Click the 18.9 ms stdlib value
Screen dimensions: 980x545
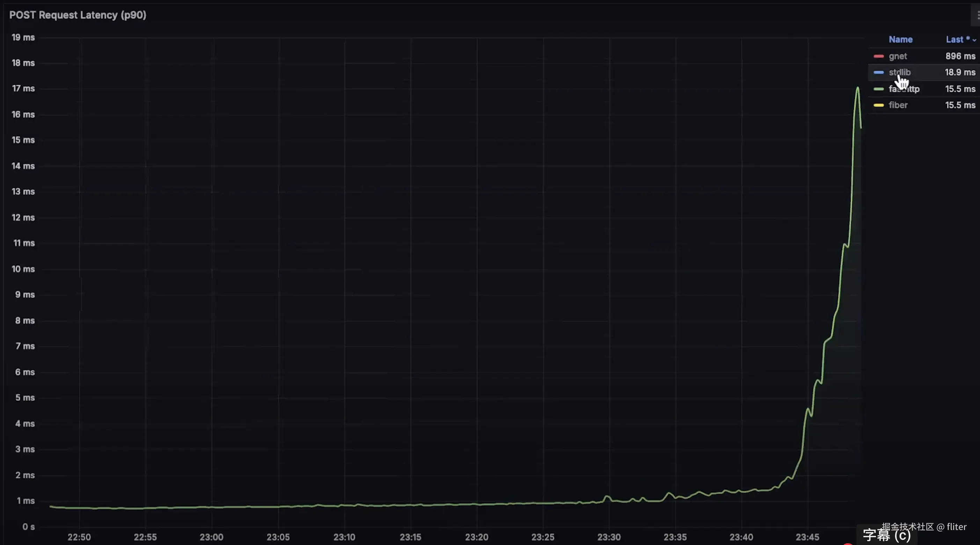[x=960, y=72]
